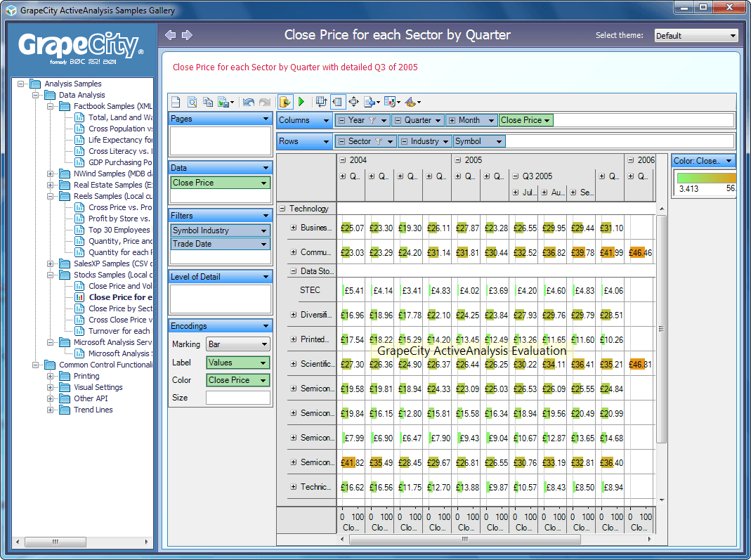Expand the Printed... industry row

[294, 339]
